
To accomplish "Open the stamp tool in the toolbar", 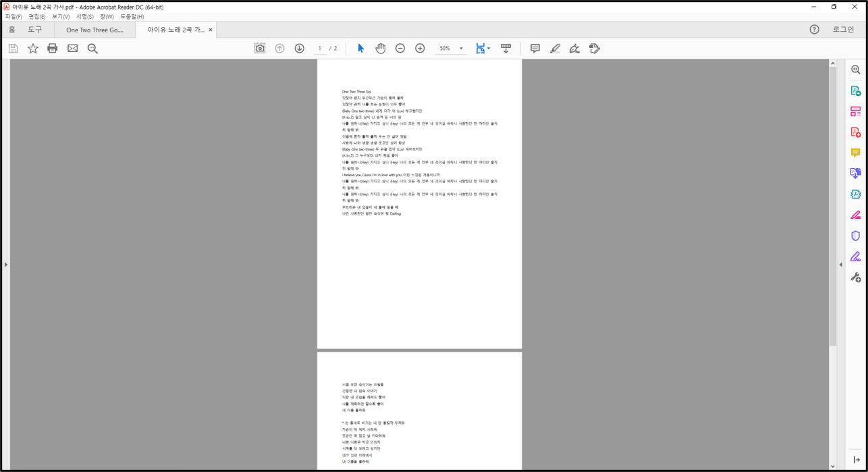I will [595, 49].
